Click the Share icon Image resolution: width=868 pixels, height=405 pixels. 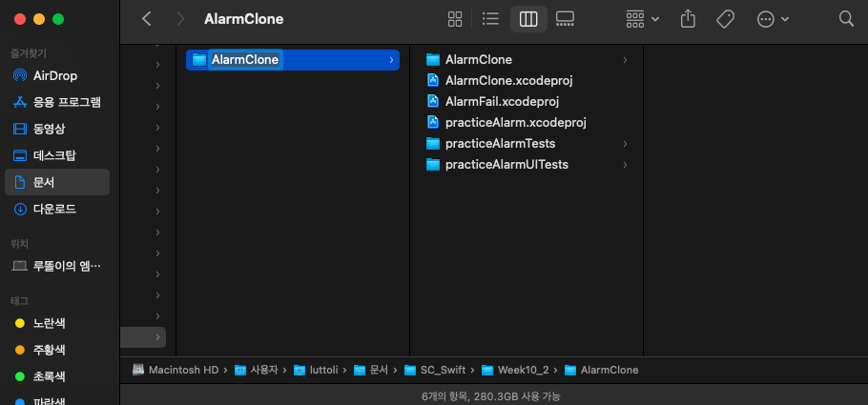point(688,19)
